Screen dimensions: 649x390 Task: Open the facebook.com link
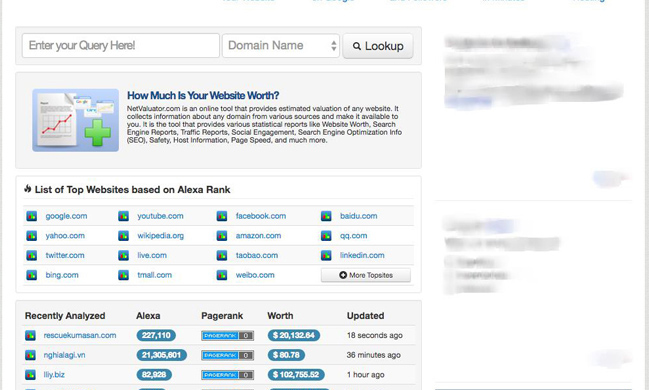pyautogui.click(x=261, y=216)
